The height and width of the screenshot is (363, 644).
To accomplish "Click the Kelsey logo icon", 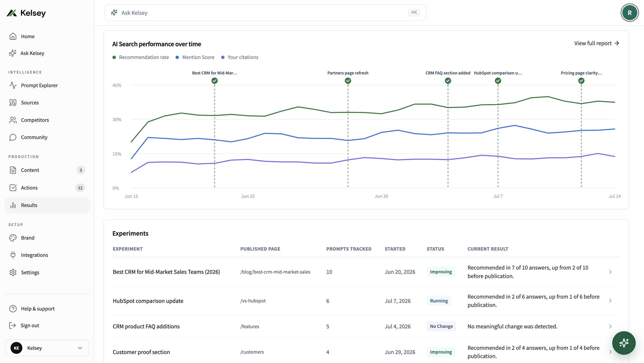I will (11, 13).
